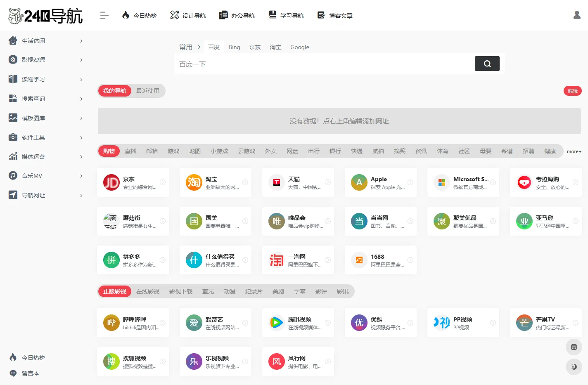The width and height of the screenshot is (588, 385).
Task: Click the 风行网 site card
Action: coord(298,361)
